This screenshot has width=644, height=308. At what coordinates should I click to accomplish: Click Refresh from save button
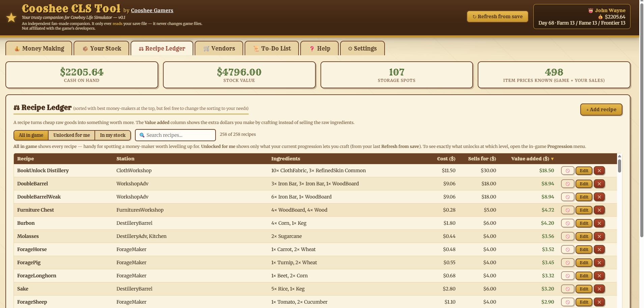pyautogui.click(x=497, y=17)
